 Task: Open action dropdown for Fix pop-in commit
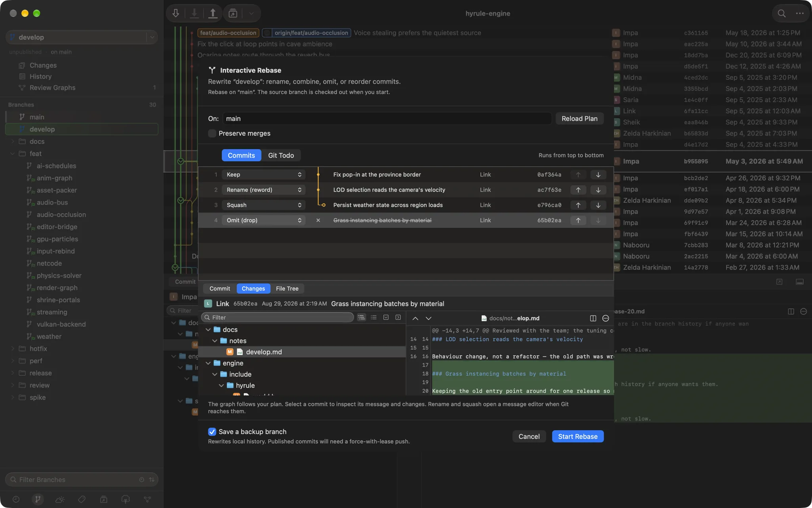(264, 175)
